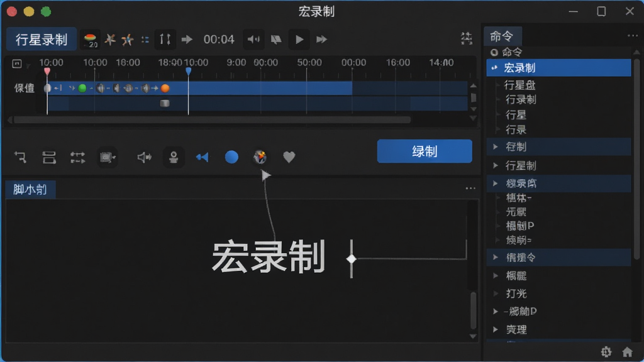Open the grid options icon at top toolbar's right end
This screenshot has height=362, width=644.
[x=467, y=38]
